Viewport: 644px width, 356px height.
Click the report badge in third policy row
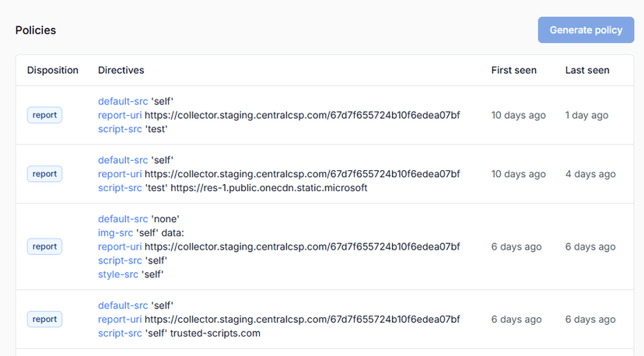(45, 246)
